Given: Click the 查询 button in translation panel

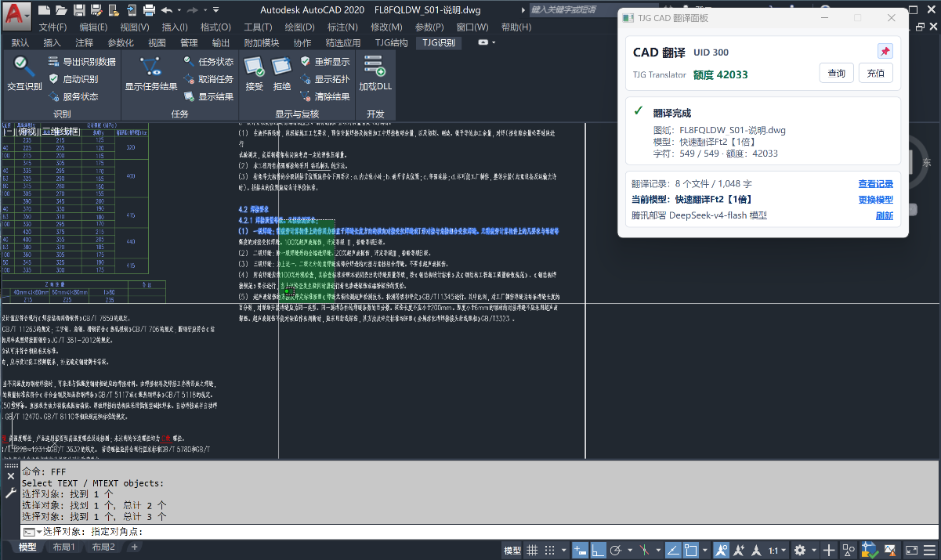Looking at the screenshot, I should tap(836, 73).
